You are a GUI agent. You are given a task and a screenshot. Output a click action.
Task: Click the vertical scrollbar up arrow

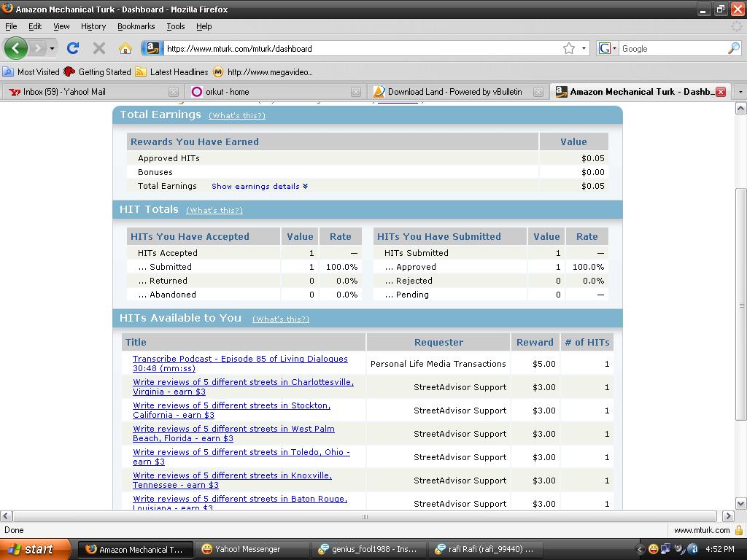click(x=741, y=109)
